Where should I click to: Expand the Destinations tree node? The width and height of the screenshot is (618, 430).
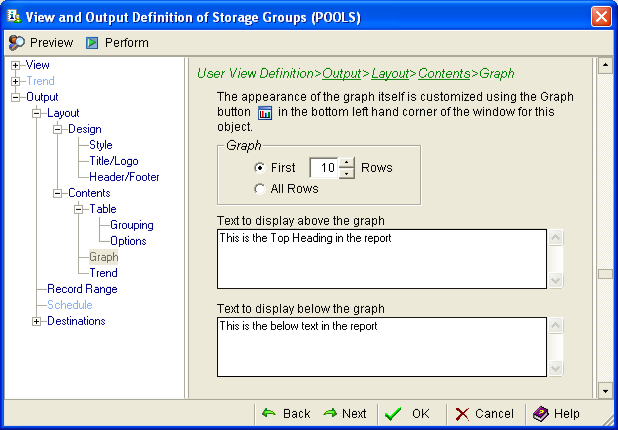(x=36, y=322)
